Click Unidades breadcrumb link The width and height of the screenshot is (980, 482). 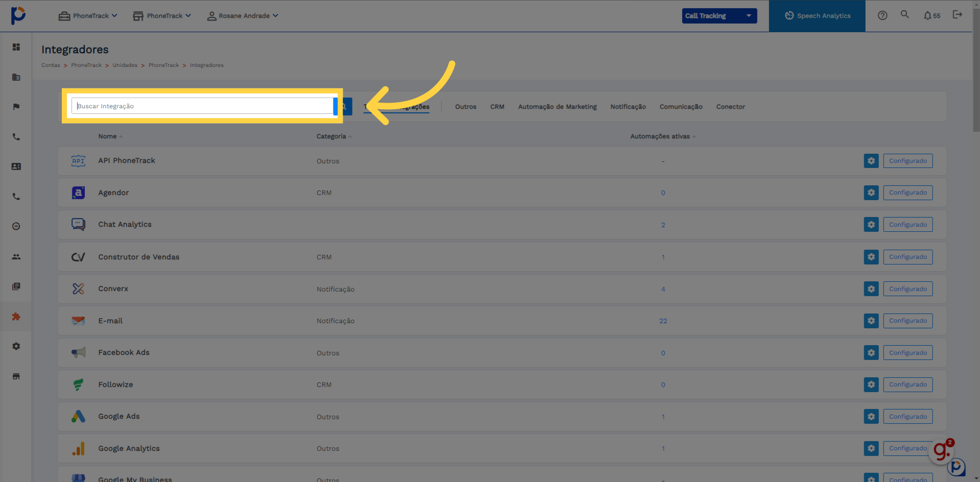coord(125,65)
